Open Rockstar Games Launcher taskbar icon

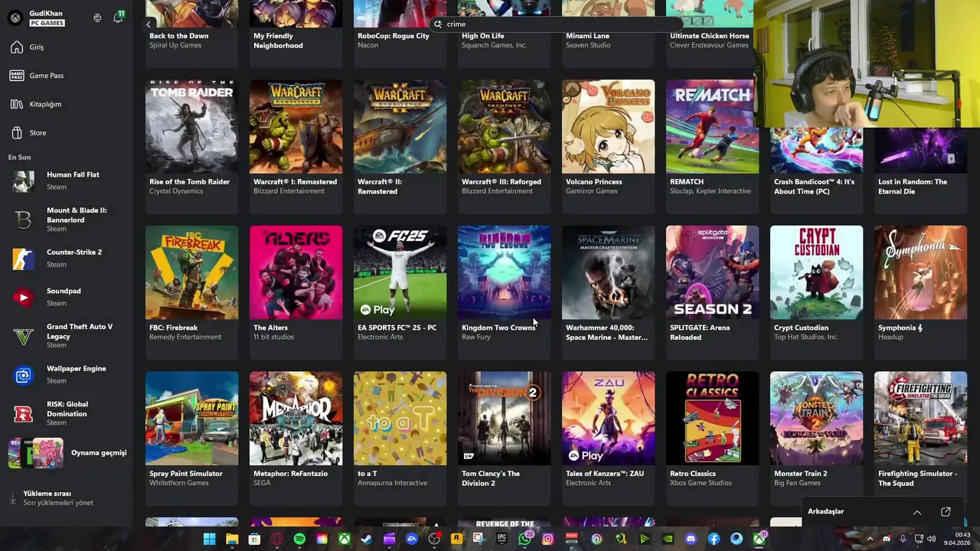tap(456, 539)
